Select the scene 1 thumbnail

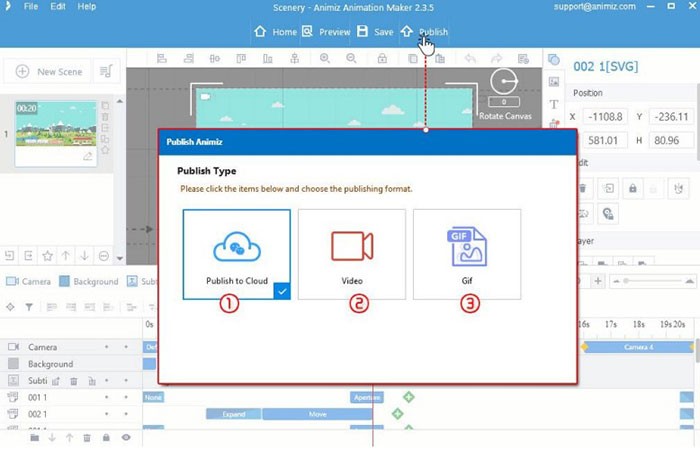[56, 123]
